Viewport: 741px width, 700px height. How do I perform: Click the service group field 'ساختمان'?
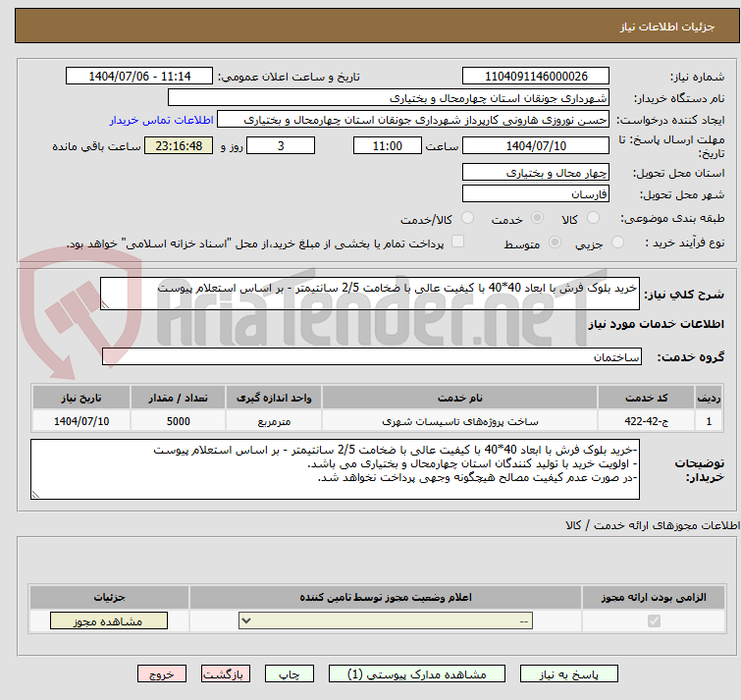click(x=372, y=356)
